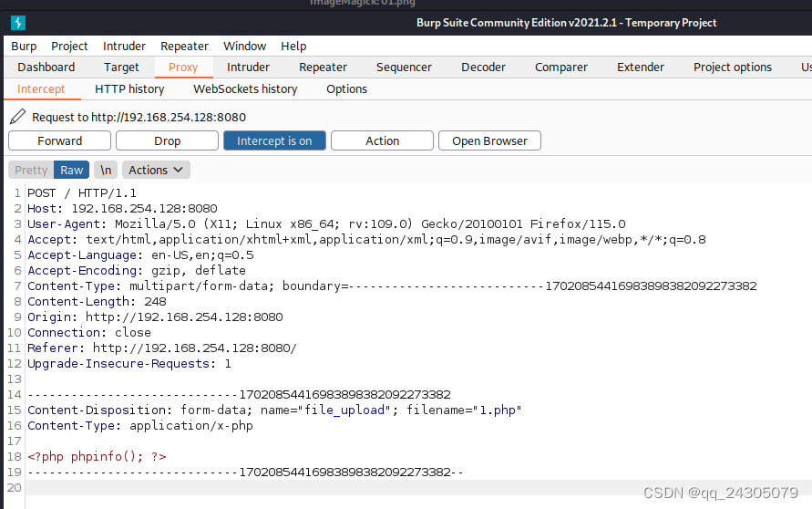This screenshot has height=509, width=812.
Task: Open the HTTP history sub-tab
Action: pyautogui.click(x=129, y=89)
